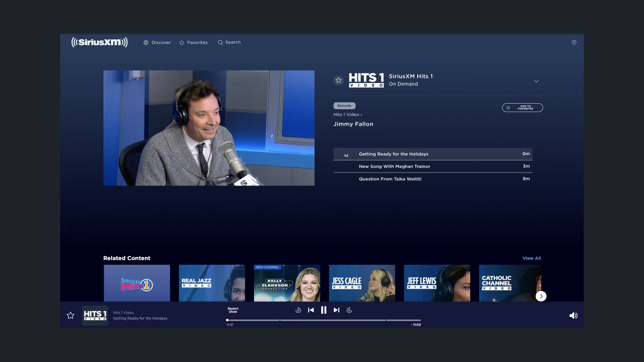Open the Favorites menu
The height and width of the screenshot is (362, 644).
click(194, 42)
